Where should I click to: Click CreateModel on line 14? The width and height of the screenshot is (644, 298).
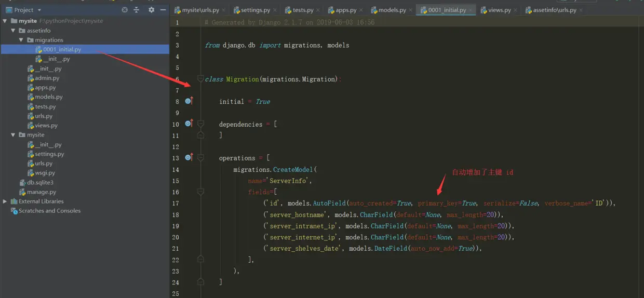[x=293, y=169]
